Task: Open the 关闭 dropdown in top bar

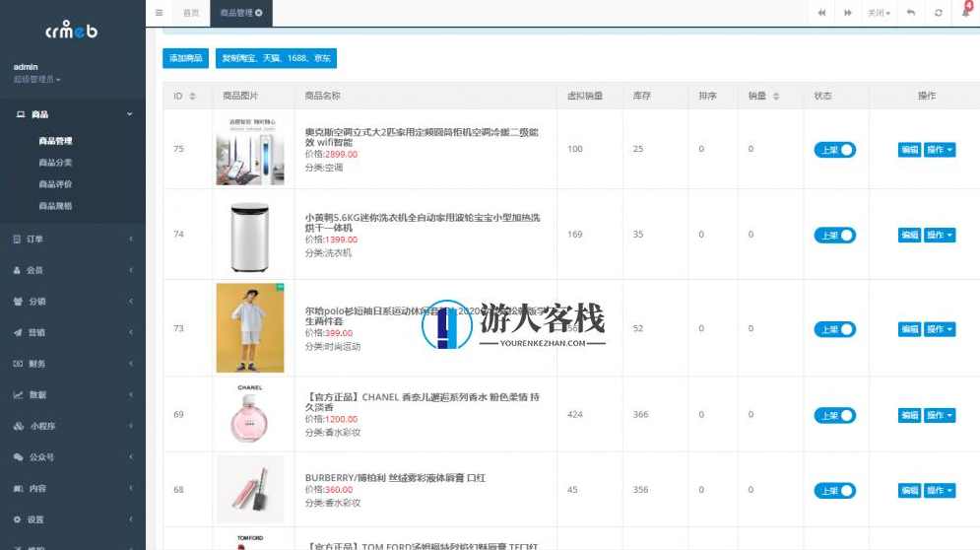Action: click(879, 13)
